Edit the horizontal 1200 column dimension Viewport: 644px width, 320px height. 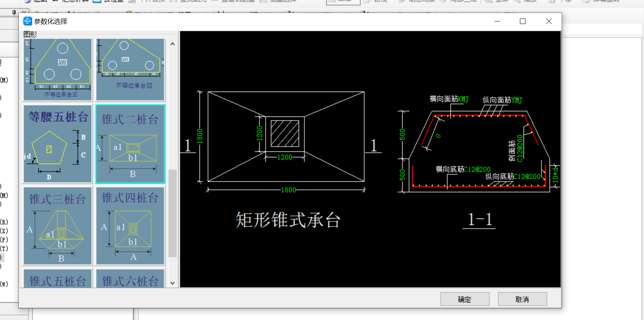coord(285,157)
